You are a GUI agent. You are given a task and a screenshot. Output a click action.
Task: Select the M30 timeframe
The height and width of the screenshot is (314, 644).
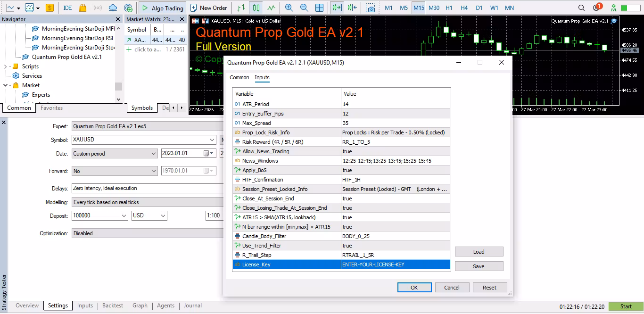pyautogui.click(x=434, y=8)
